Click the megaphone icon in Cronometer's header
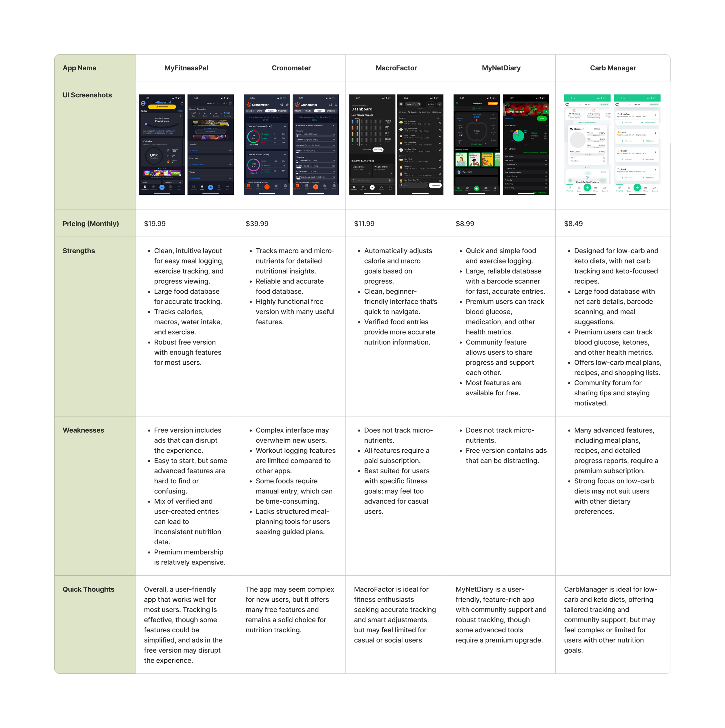The width and height of the screenshot is (725, 728). click(282, 105)
